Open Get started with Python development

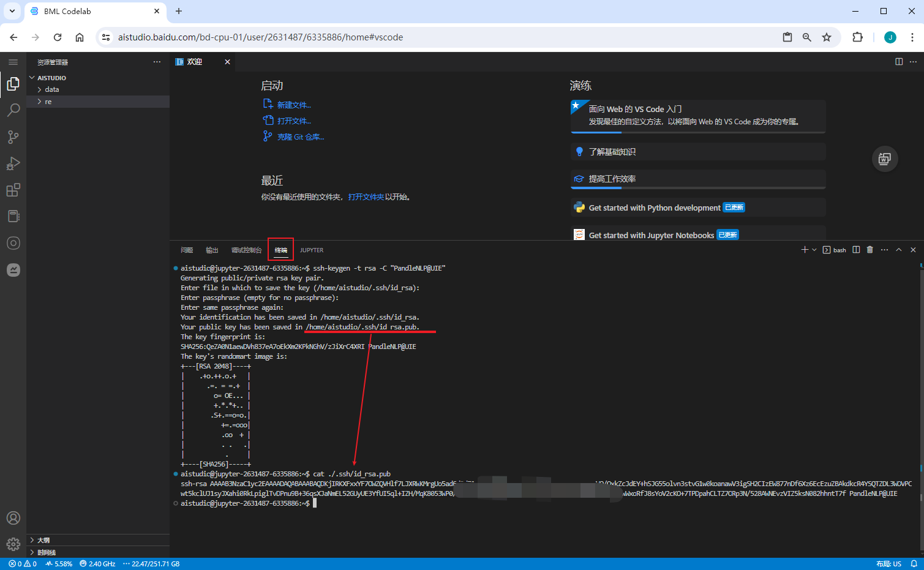(x=698, y=208)
